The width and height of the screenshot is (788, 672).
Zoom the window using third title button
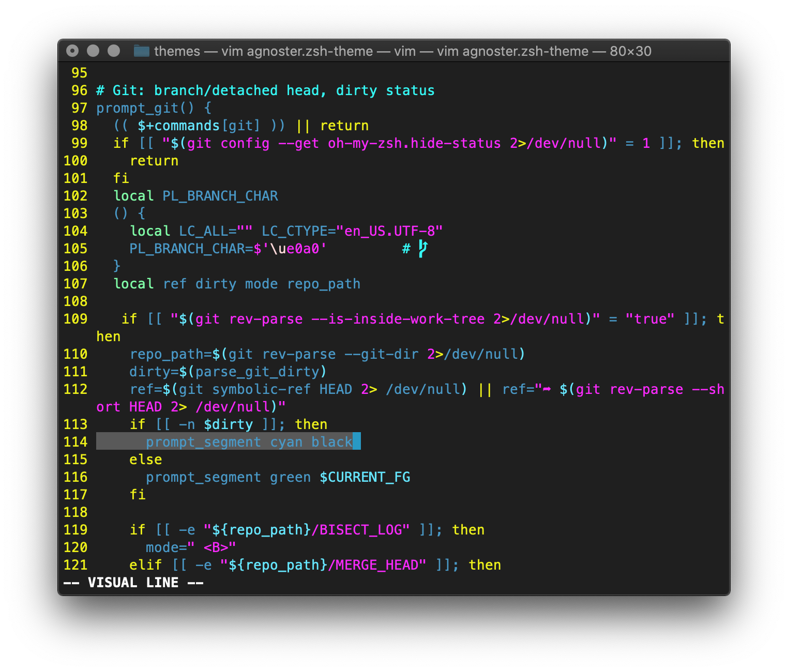[114, 51]
